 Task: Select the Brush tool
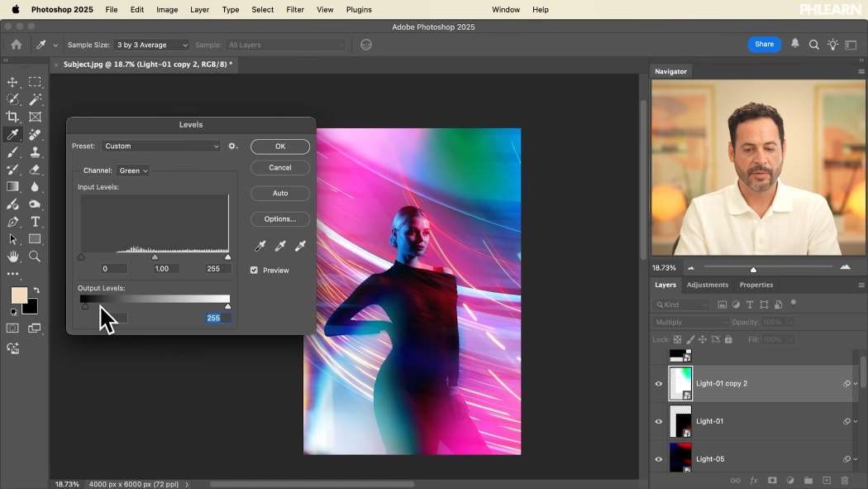(x=12, y=151)
